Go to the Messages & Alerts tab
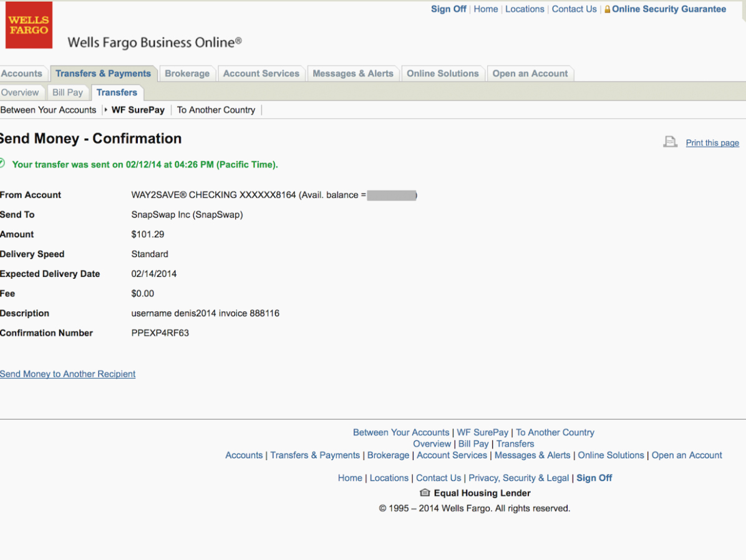Viewport: 746px width, 560px height. (353, 73)
